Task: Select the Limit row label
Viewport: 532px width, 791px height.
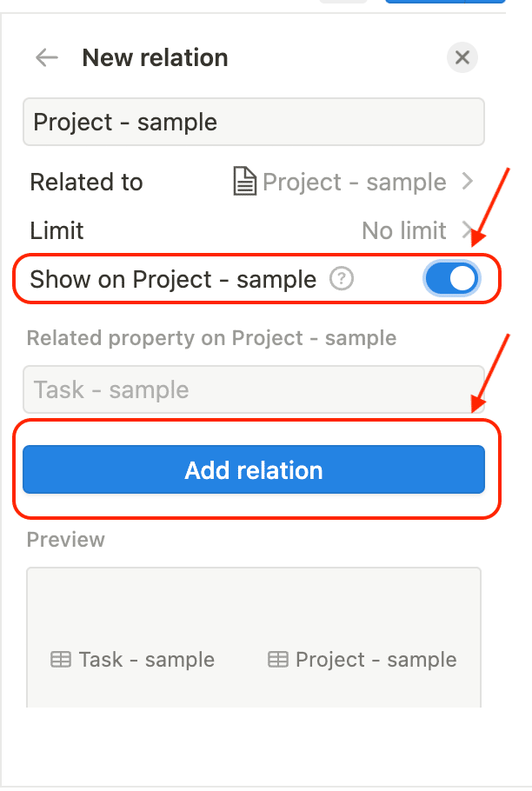Action: coord(57,230)
